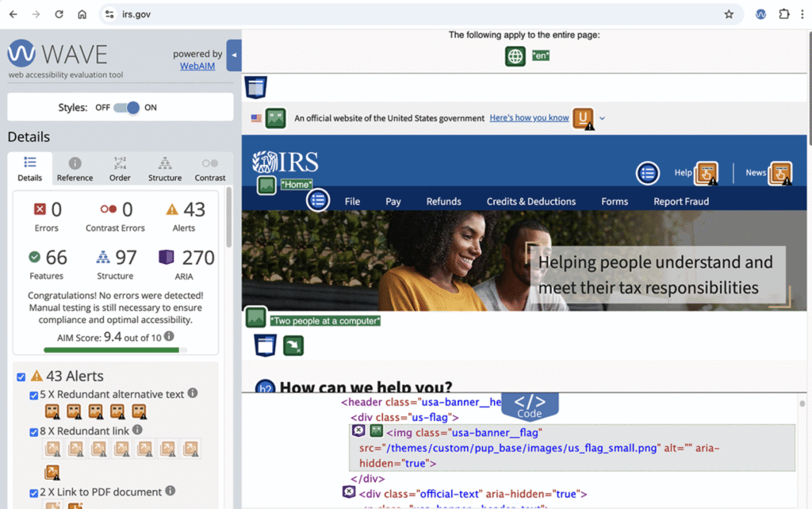Viewport: 812px width, 509px height.
Task: Click the info icon beside AIM Score
Action: pyautogui.click(x=169, y=336)
